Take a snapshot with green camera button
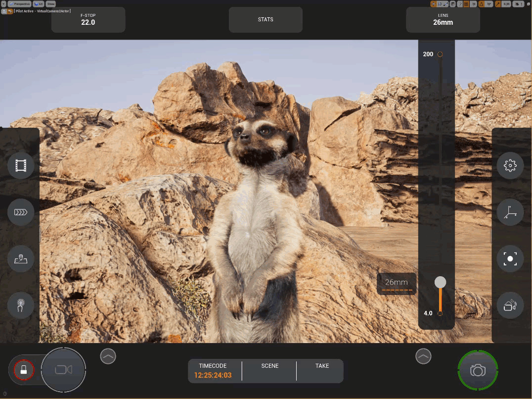Image resolution: width=532 pixels, height=399 pixels. (x=478, y=370)
